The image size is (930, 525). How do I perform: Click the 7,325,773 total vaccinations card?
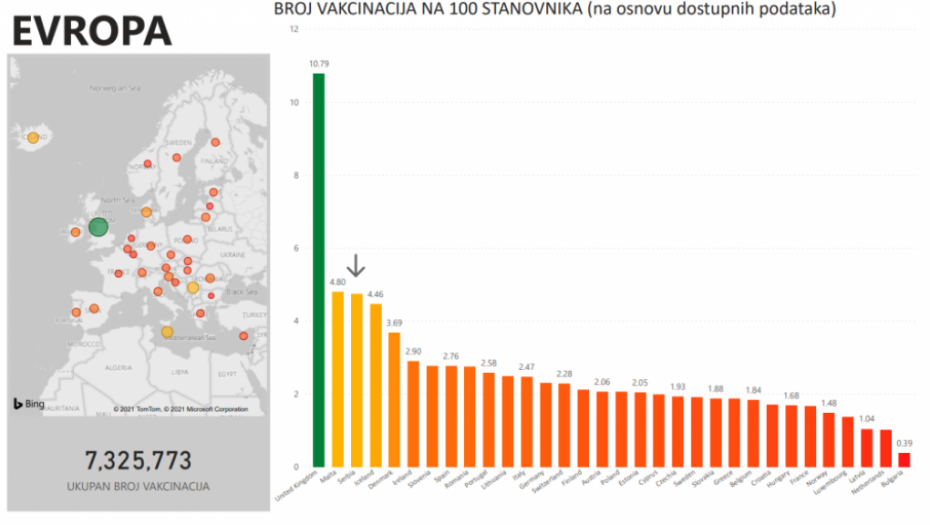tap(138, 462)
